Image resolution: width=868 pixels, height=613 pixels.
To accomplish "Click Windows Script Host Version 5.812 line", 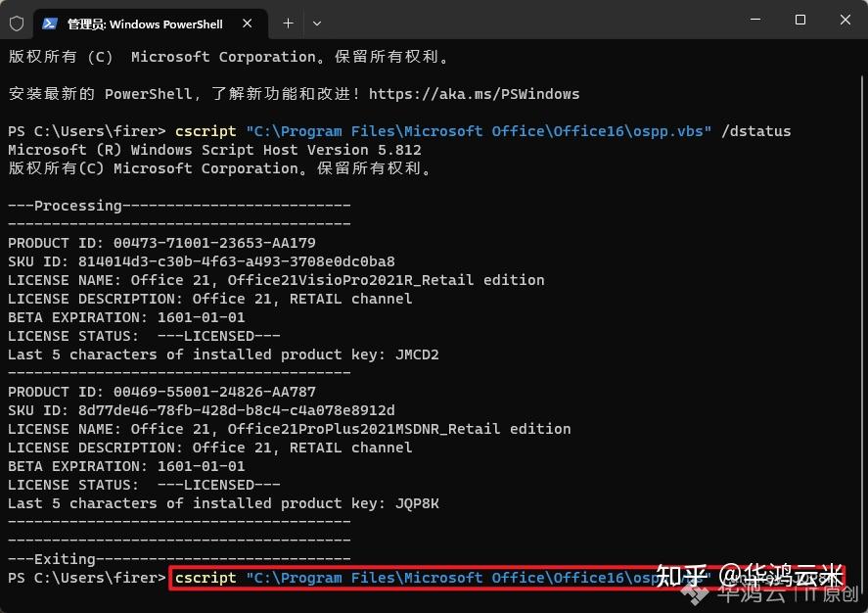I will click(214, 150).
